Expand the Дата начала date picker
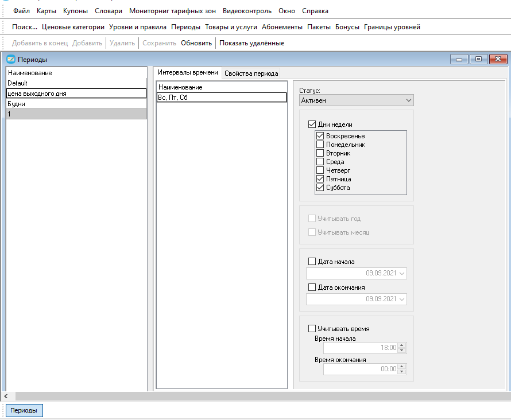511x420 pixels. point(402,273)
